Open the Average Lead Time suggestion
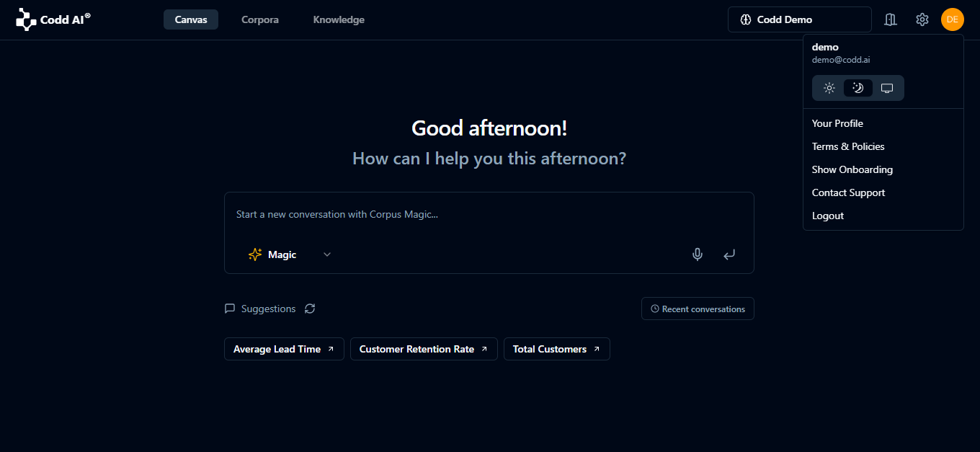The width and height of the screenshot is (980, 452). coord(283,349)
